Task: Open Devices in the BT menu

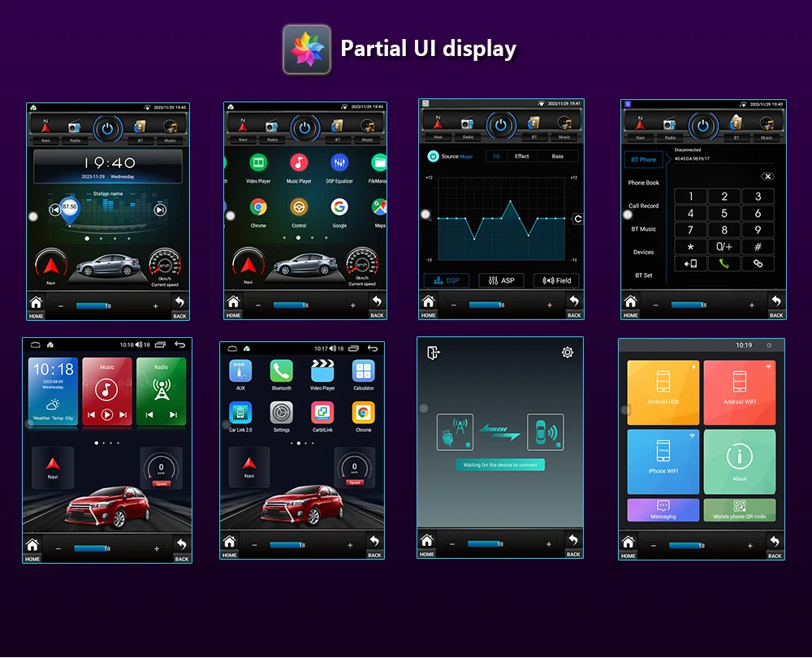Action: [x=643, y=253]
